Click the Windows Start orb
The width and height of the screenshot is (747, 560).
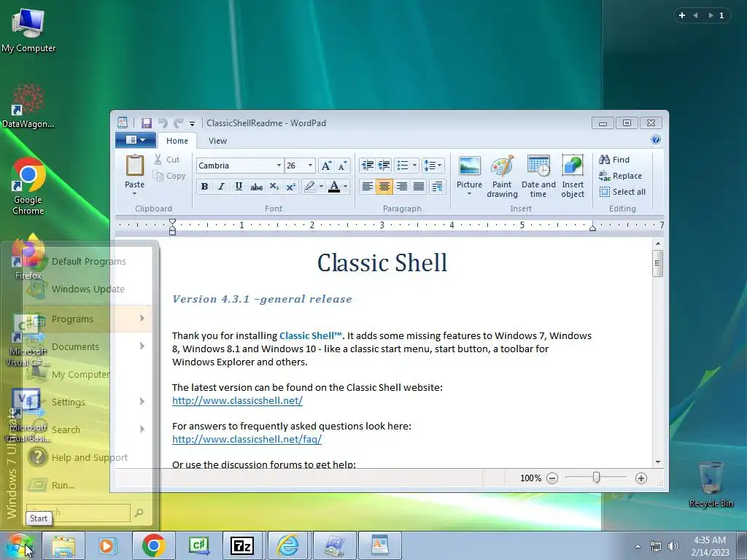pos(19,545)
